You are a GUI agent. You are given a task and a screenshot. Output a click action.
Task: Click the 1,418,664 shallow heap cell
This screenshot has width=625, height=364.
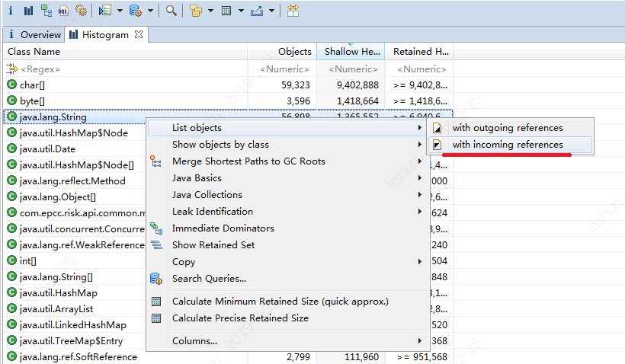pos(357,101)
